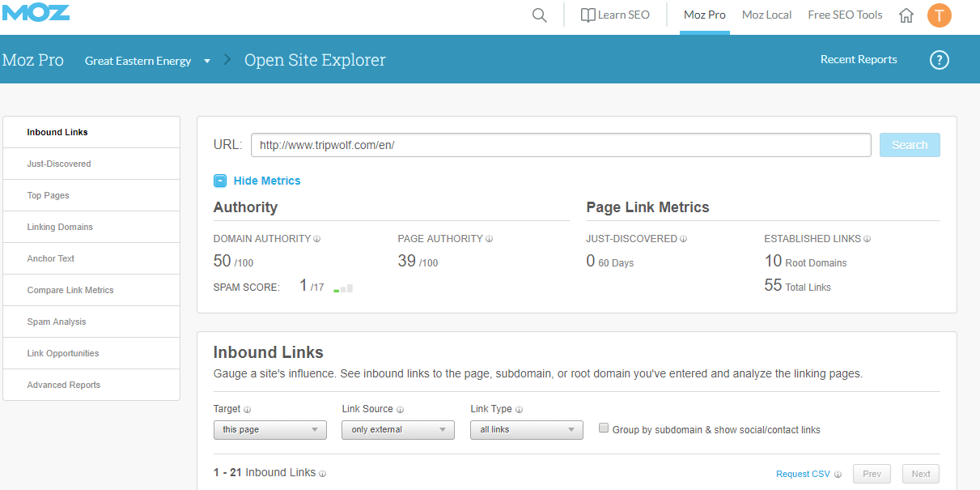Focus the URL input field
This screenshot has width=980, height=490.
[x=561, y=145]
